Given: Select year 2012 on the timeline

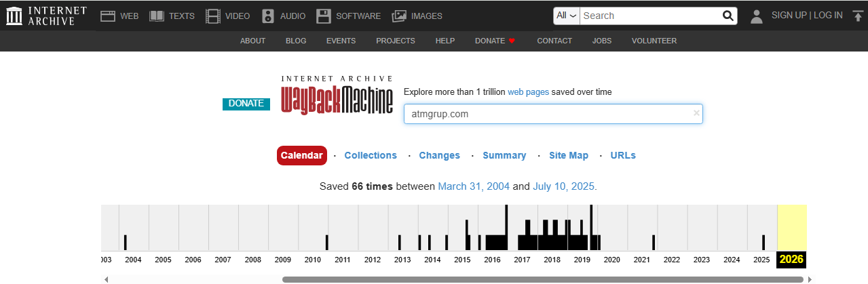Looking at the screenshot, I should click(x=373, y=260).
